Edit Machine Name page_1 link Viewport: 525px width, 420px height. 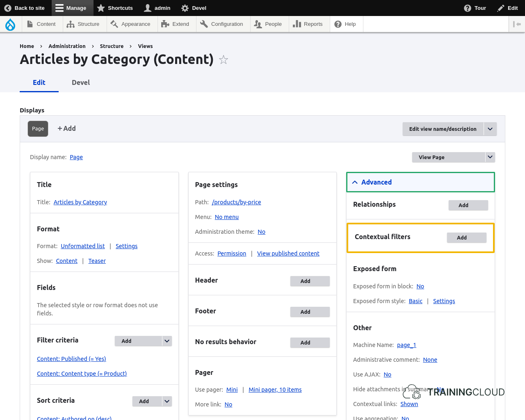(x=406, y=345)
